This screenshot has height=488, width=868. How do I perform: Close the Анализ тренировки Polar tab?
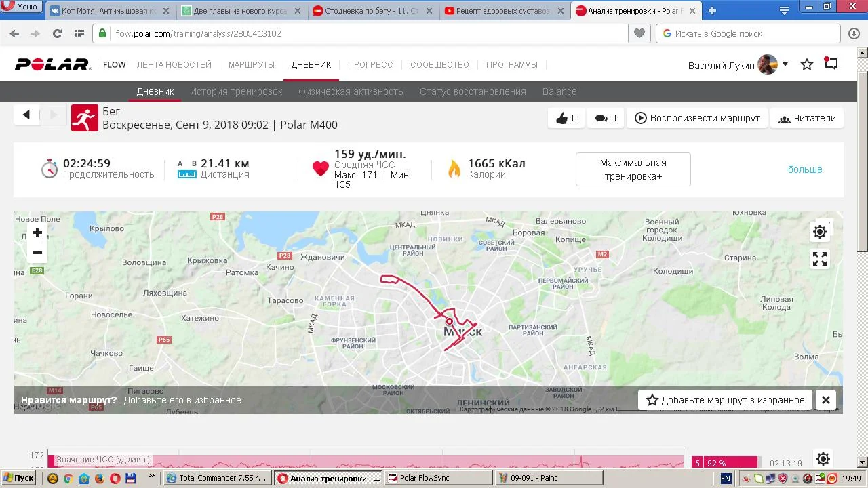(692, 11)
